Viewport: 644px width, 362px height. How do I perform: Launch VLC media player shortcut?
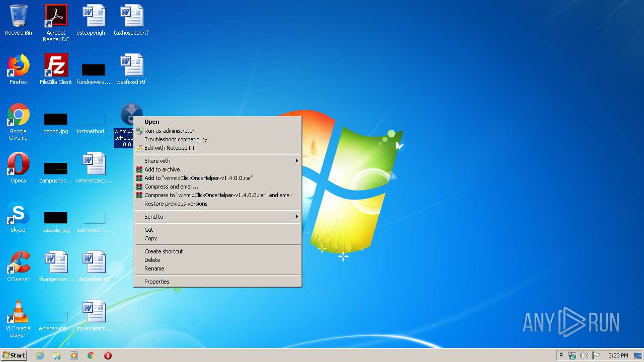tap(18, 319)
